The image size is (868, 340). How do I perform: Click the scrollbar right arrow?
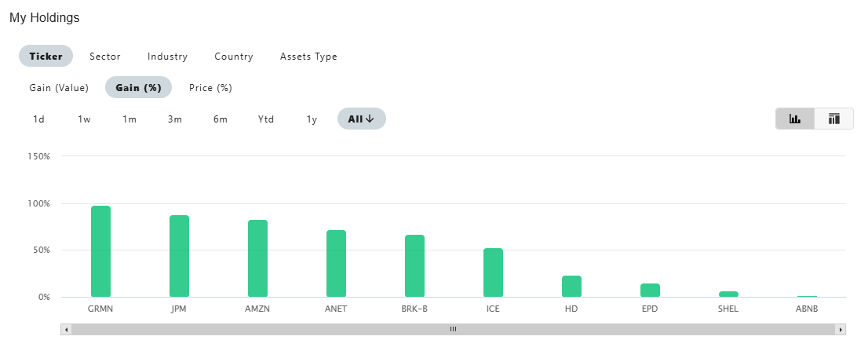(x=841, y=330)
